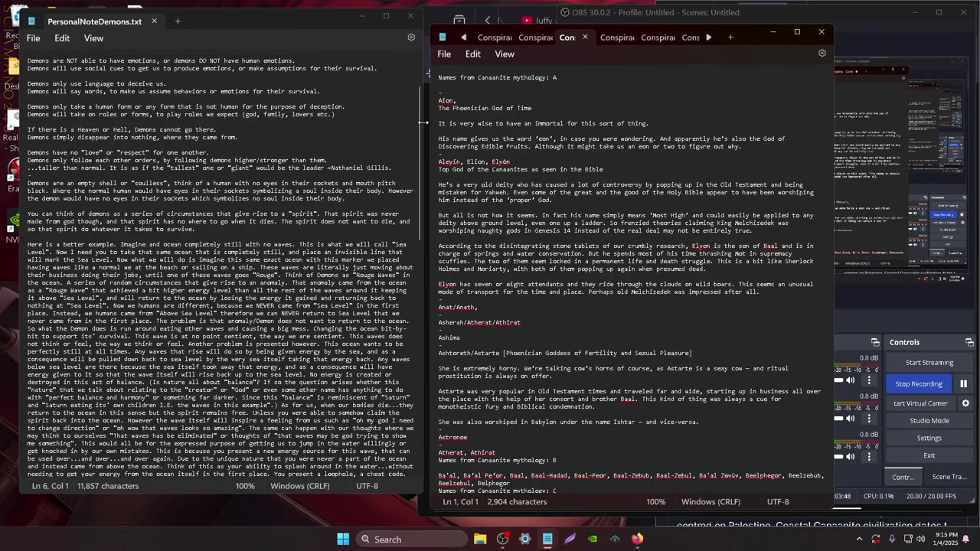Click Start Virtual Camera in OBS
This screenshot has height=551, width=980.
click(920, 403)
